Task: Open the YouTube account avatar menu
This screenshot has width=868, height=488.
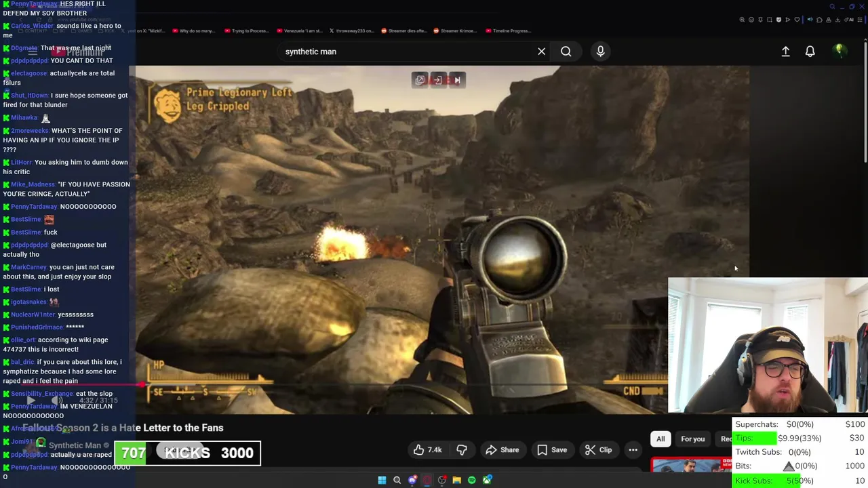Action: pyautogui.click(x=839, y=52)
